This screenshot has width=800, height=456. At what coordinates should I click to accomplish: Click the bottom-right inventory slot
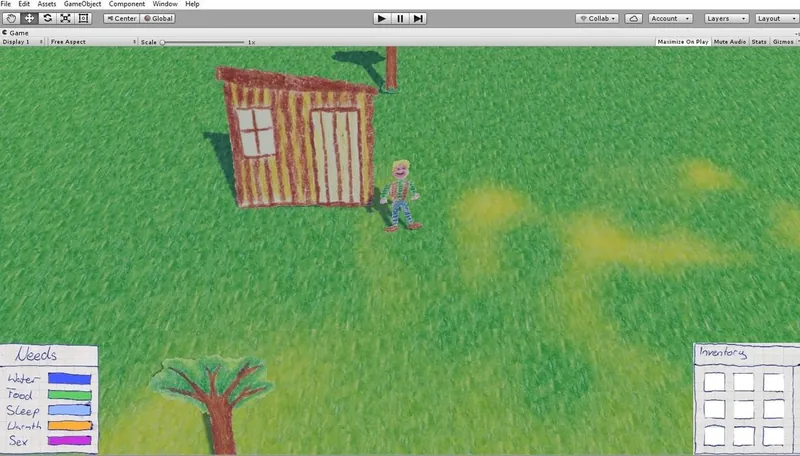pos(774,436)
